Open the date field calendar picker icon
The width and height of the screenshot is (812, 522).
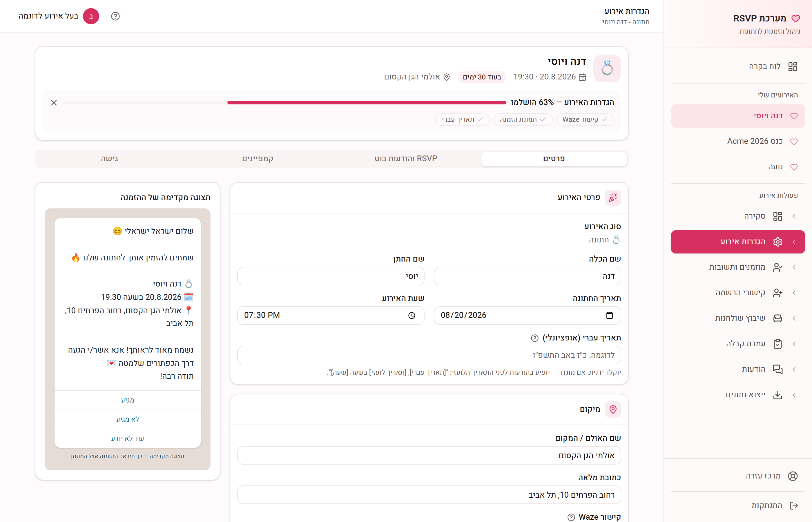click(609, 315)
